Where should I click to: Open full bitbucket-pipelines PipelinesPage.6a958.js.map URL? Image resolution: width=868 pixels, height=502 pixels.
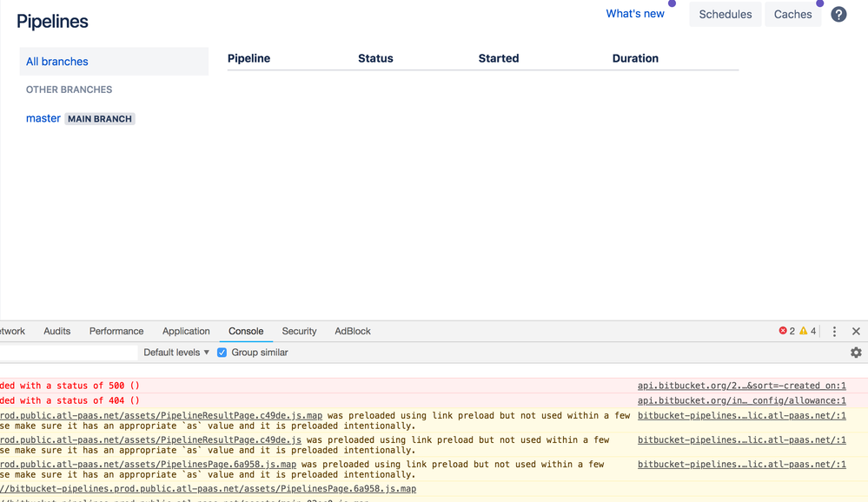click(209, 489)
